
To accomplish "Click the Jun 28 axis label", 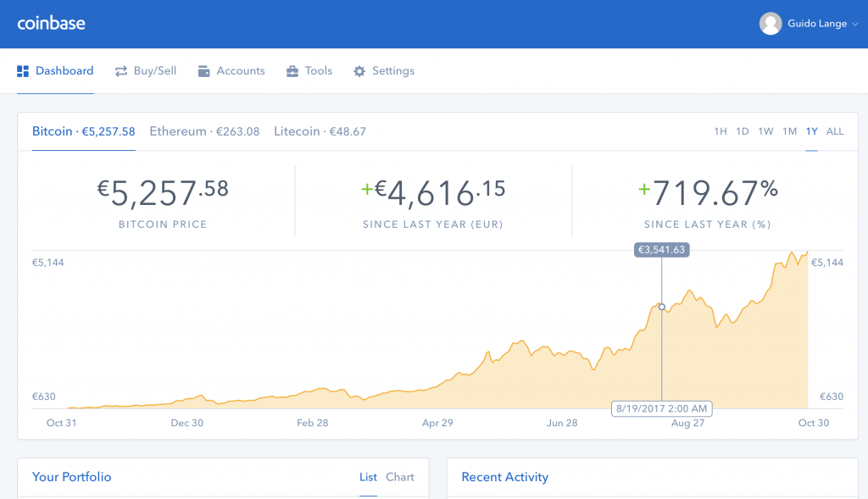I will coord(562,424).
